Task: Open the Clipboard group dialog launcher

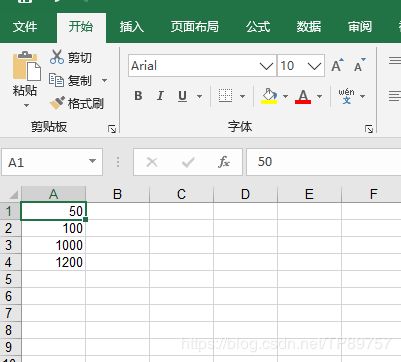Action: click(x=112, y=129)
